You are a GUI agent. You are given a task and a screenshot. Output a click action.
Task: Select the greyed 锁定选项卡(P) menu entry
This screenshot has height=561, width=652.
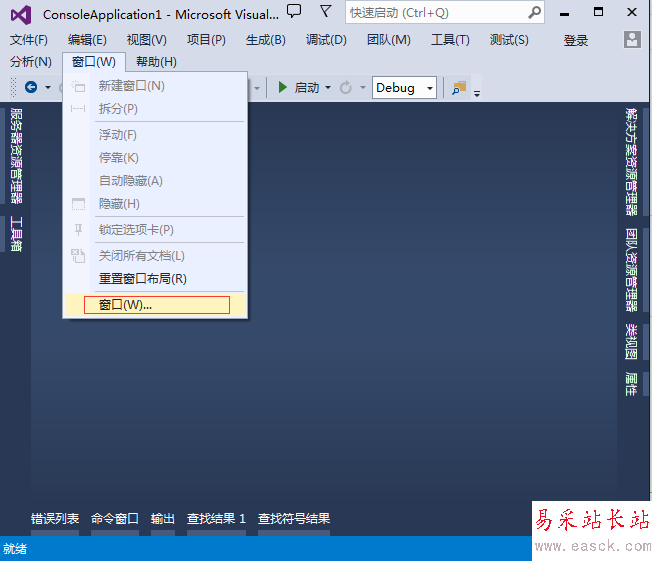coord(155,230)
